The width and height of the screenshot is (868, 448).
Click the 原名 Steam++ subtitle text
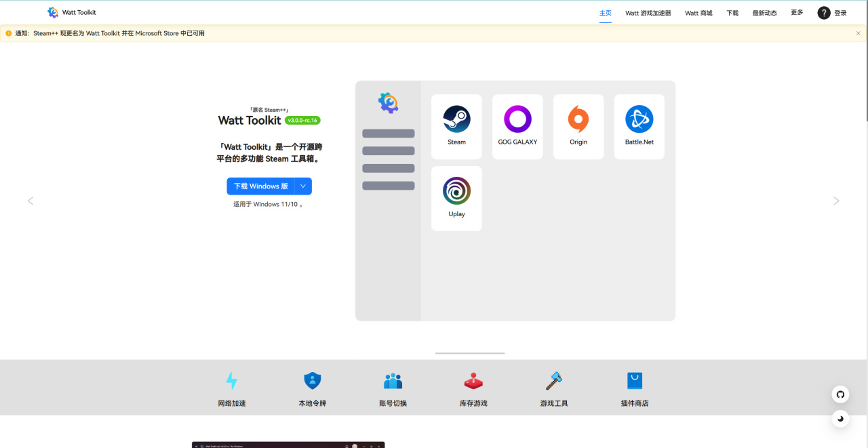click(269, 109)
